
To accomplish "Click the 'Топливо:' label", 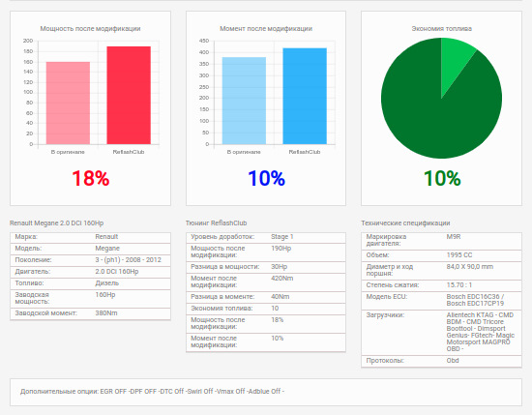I will [29, 283].
